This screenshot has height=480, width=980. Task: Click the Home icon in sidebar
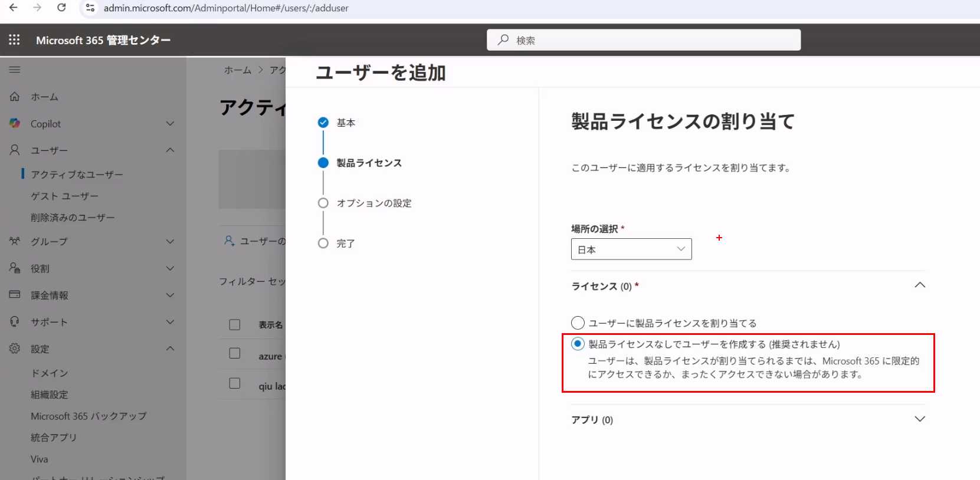click(15, 97)
